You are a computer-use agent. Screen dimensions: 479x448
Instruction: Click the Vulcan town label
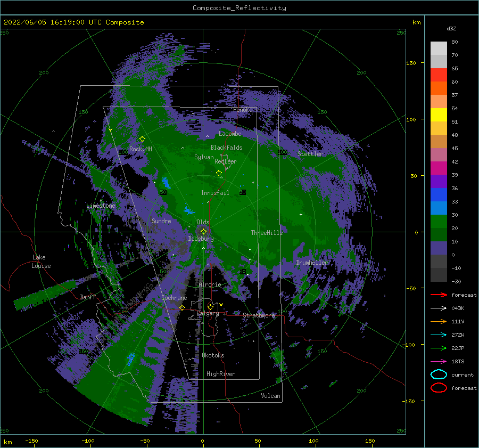point(270,396)
